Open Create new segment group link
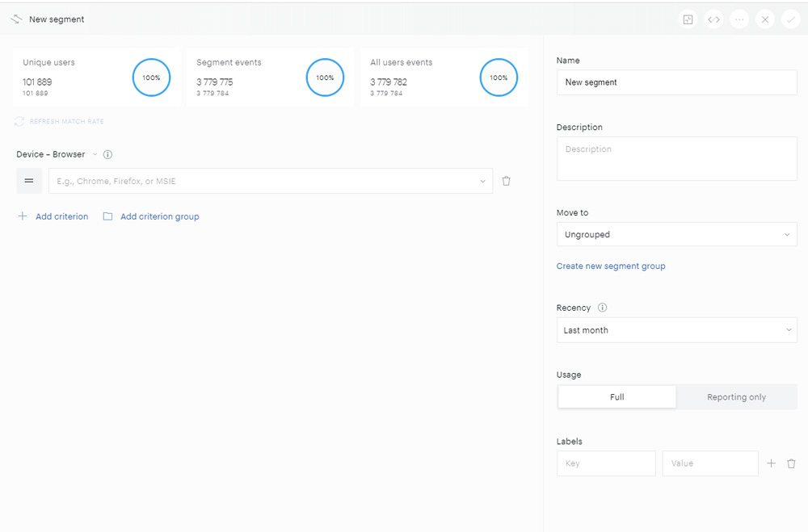 [x=611, y=266]
